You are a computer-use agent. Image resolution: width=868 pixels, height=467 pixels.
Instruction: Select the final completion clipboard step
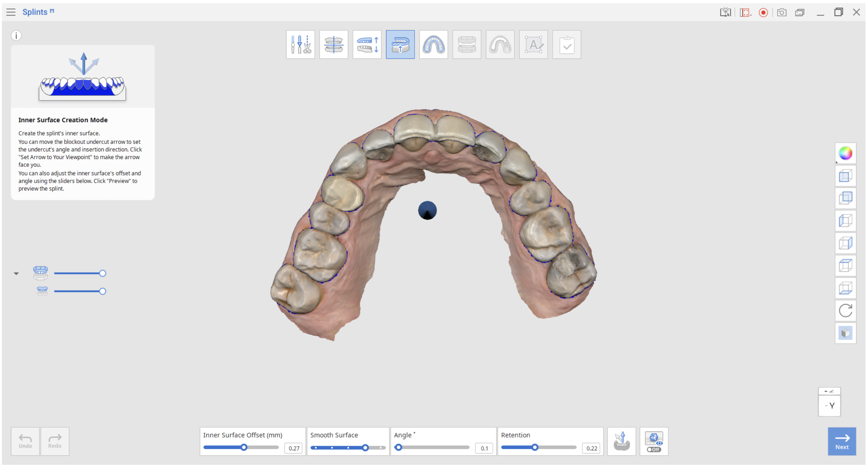click(567, 44)
